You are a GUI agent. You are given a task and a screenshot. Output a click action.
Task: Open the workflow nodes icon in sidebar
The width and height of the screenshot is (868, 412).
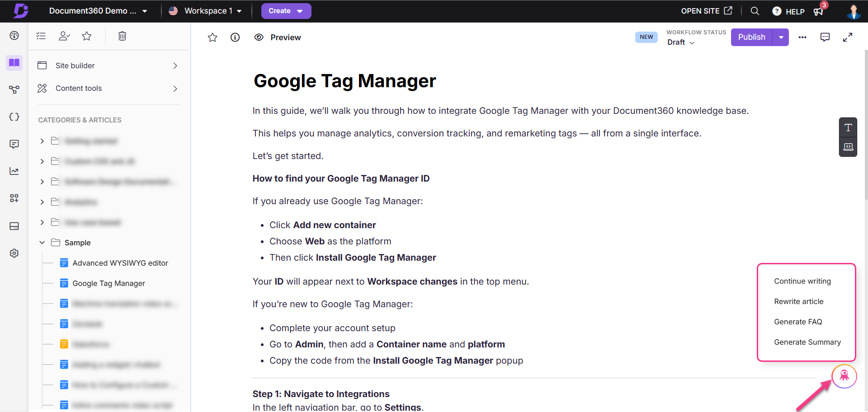pyautogui.click(x=14, y=89)
